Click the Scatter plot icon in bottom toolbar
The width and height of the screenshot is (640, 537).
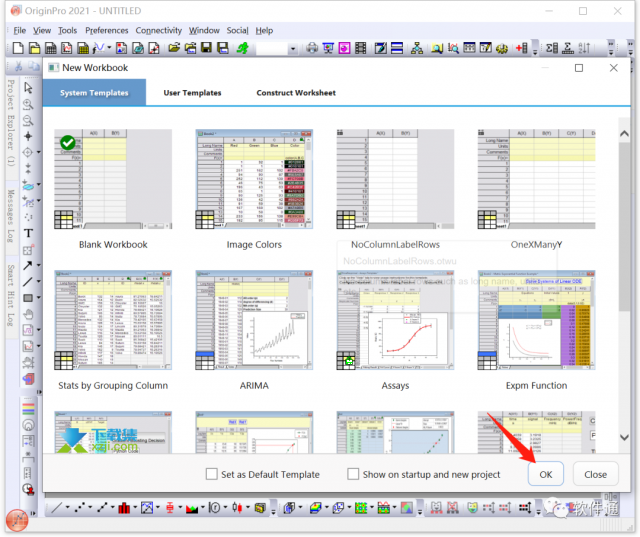[x=79, y=508]
